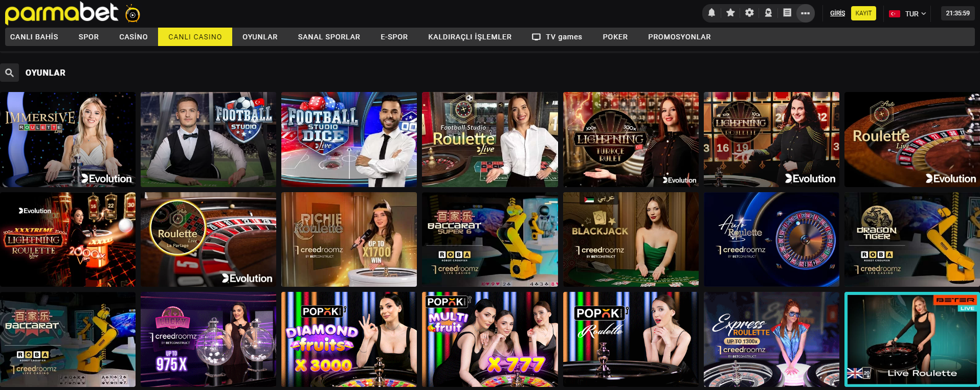980x390 pixels.
Task: Open the CASİNO menu item
Action: tap(133, 37)
